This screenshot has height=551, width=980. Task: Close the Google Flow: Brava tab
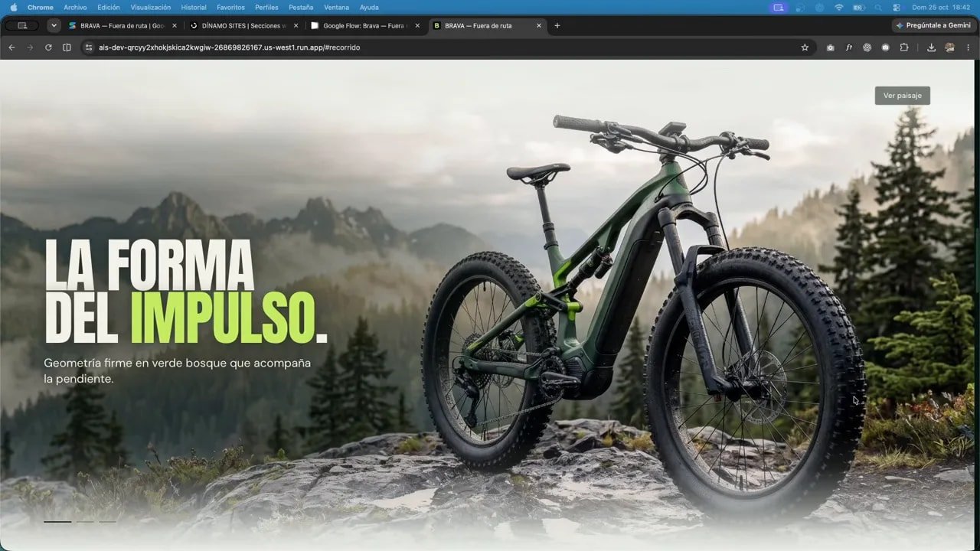[417, 25]
